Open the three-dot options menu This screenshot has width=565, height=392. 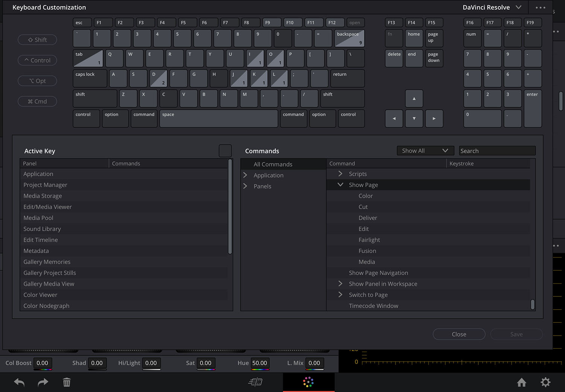(x=540, y=8)
